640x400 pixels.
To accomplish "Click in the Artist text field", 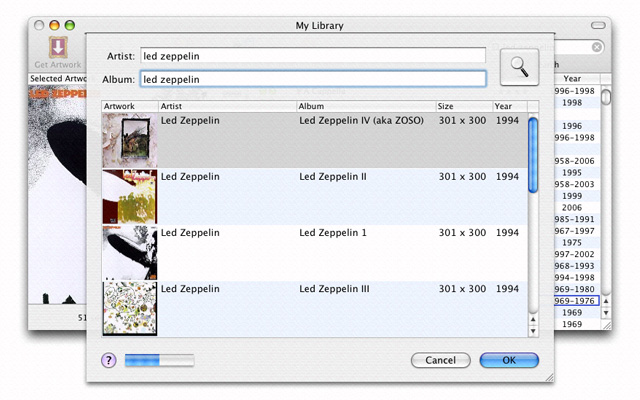I will click(312, 56).
